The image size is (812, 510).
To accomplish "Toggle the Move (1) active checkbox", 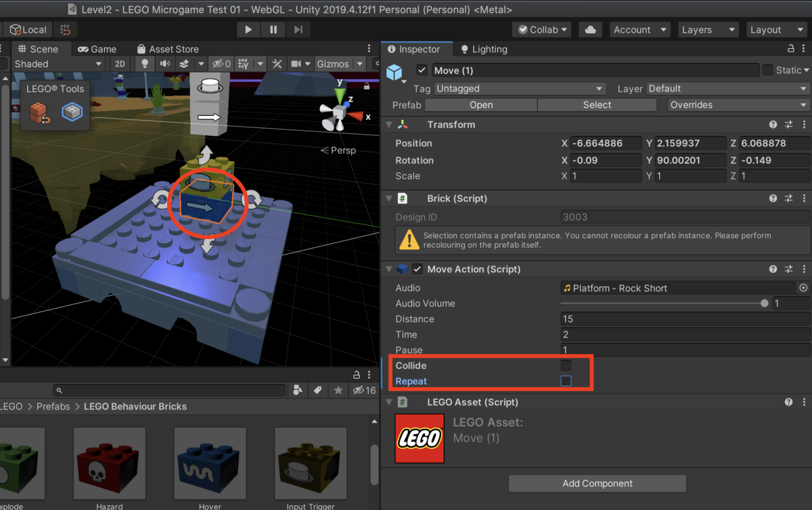I will (422, 70).
